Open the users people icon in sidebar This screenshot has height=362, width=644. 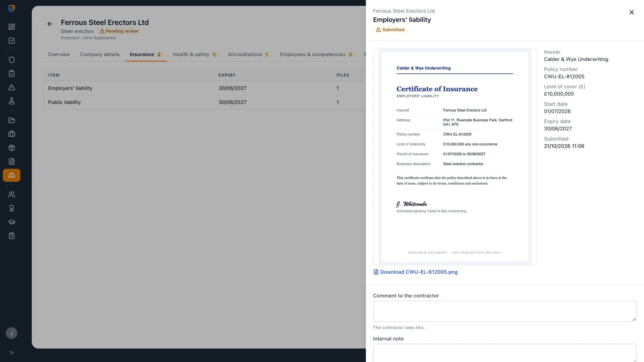coord(11,194)
